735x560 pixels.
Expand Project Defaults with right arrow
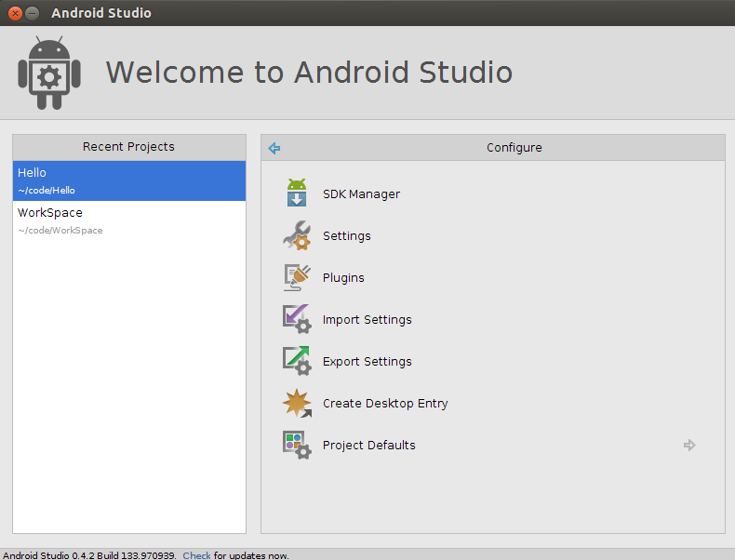pos(689,445)
